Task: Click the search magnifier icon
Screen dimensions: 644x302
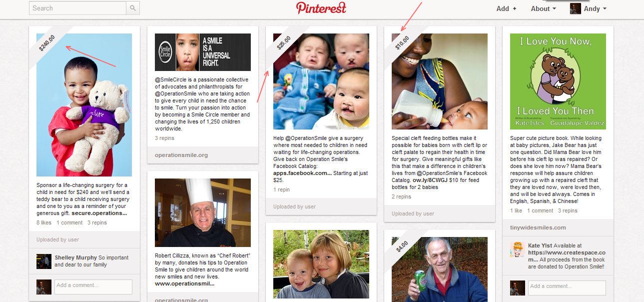Action: [x=133, y=8]
